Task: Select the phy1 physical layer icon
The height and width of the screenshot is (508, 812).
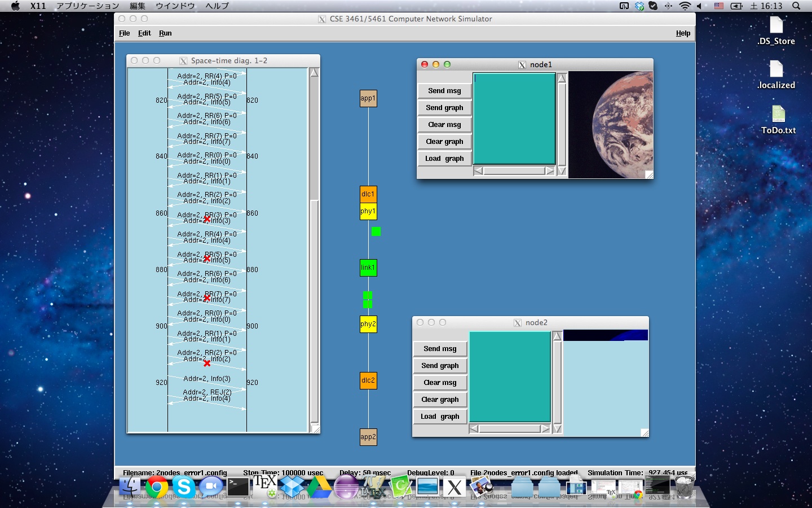Action: 368,211
